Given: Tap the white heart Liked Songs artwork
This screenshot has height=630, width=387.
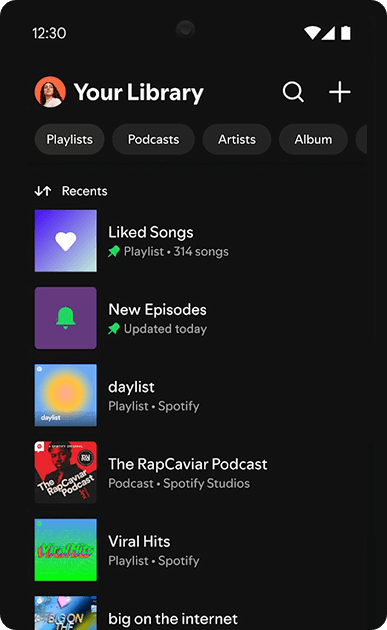Looking at the screenshot, I should pyautogui.click(x=66, y=241).
